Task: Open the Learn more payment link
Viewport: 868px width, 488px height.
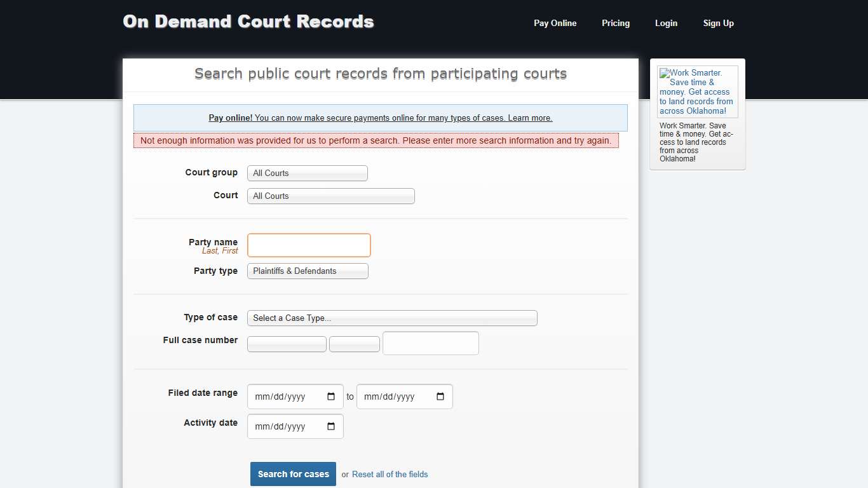Action: (x=535, y=118)
